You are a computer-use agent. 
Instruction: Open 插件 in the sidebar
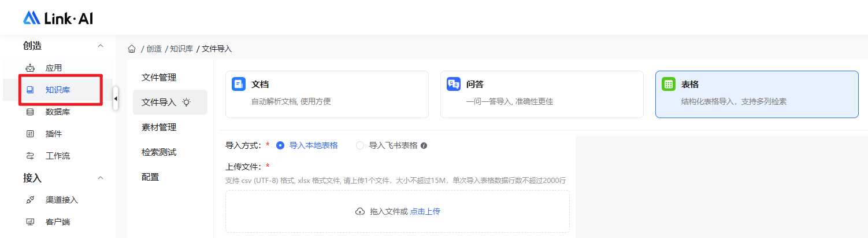58,134
